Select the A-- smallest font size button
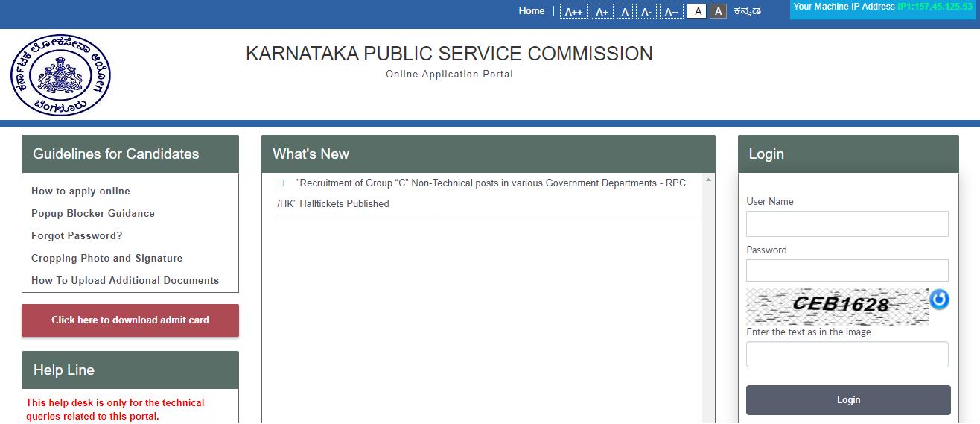Screen dimensions: 980x424 [x=671, y=12]
